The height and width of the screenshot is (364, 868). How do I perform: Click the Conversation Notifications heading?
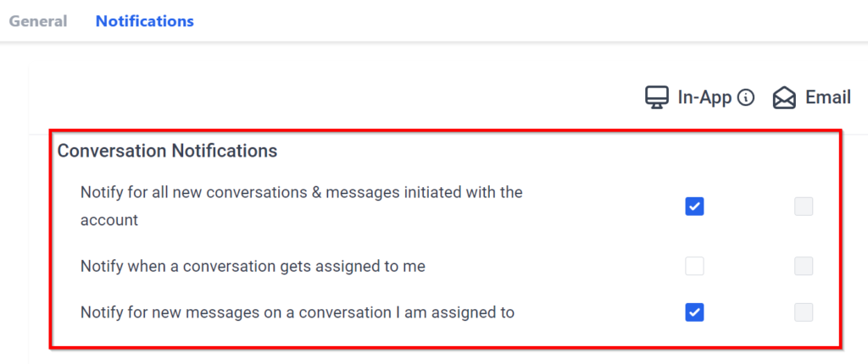[167, 152]
